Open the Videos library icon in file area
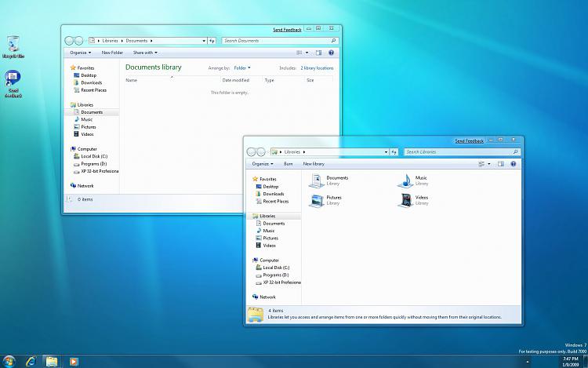Screen dimensions: 588x368 tap(405, 200)
